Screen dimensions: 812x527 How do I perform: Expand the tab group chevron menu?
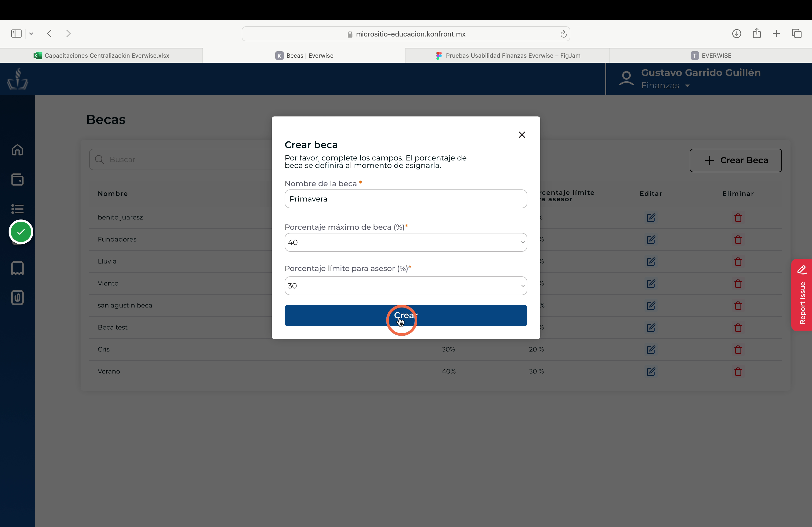[31, 33]
